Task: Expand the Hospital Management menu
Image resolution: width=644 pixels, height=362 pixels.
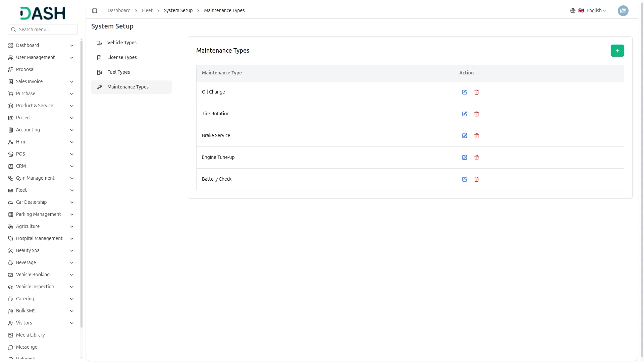Action: click(x=40, y=238)
